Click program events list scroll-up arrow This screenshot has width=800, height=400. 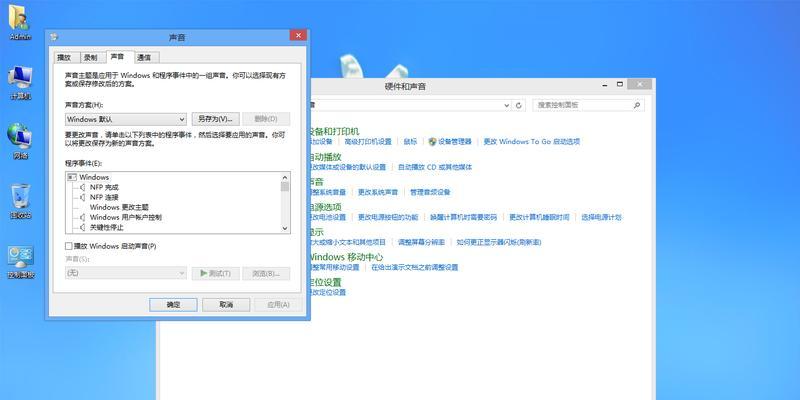(285, 177)
